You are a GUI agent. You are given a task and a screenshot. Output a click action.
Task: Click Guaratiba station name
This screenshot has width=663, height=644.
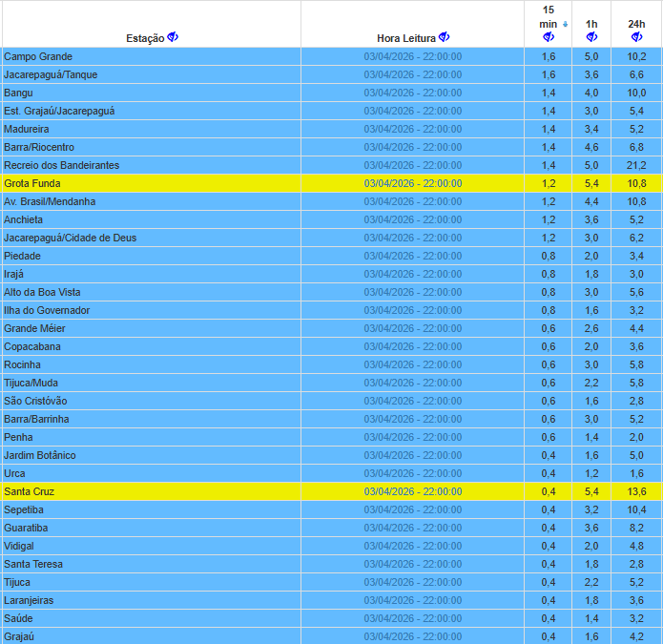pyautogui.click(x=26, y=529)
